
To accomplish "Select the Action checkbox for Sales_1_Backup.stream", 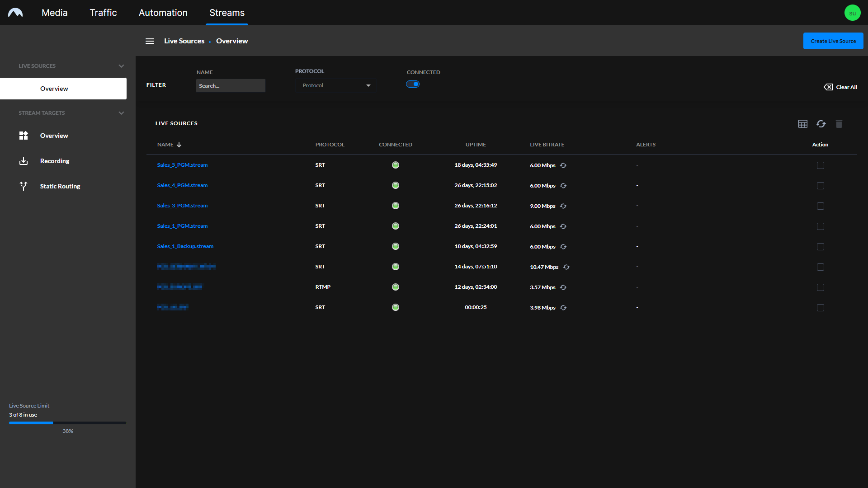I will coord(821,247).
